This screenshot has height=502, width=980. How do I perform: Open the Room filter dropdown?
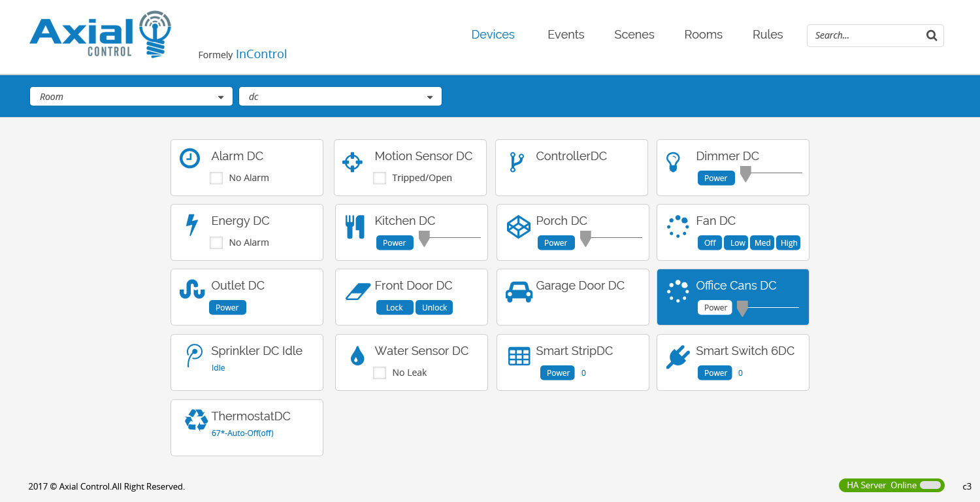click(131, 97)
